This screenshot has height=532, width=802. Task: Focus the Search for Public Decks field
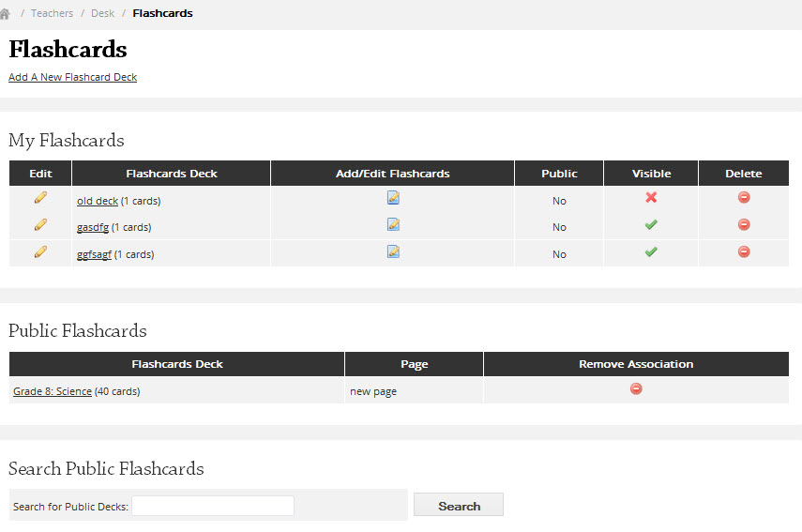click(x=213, y=506)
